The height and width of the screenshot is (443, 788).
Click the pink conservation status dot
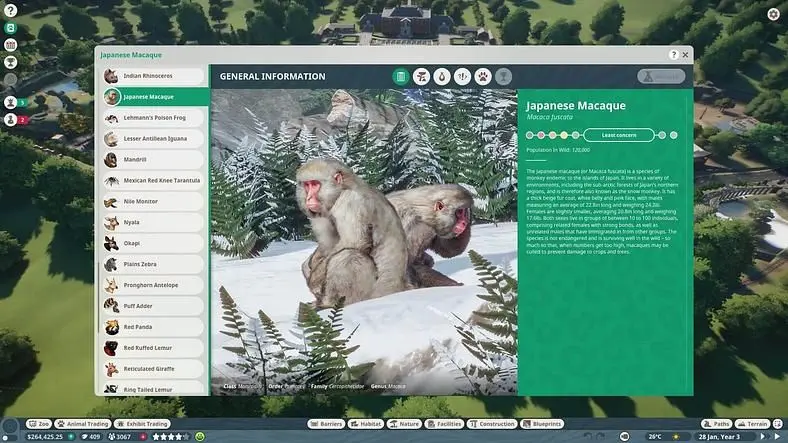541,135
